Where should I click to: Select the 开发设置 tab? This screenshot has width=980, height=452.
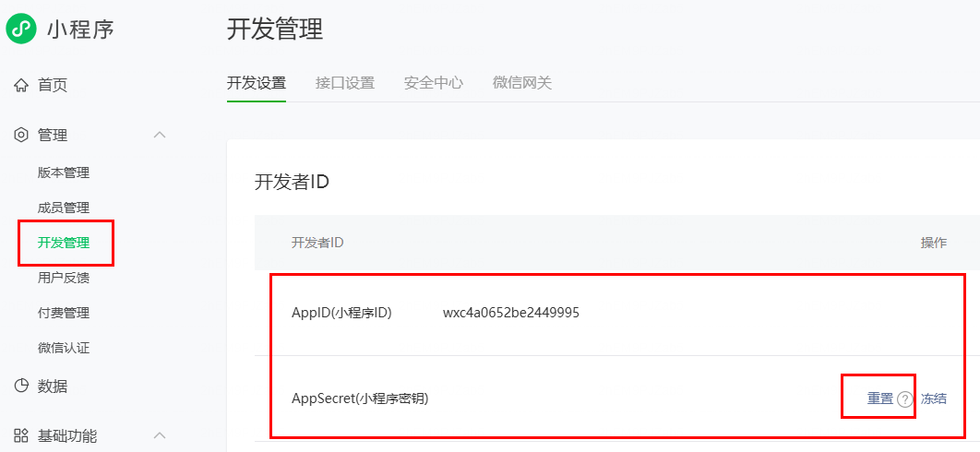coord(256,83)
